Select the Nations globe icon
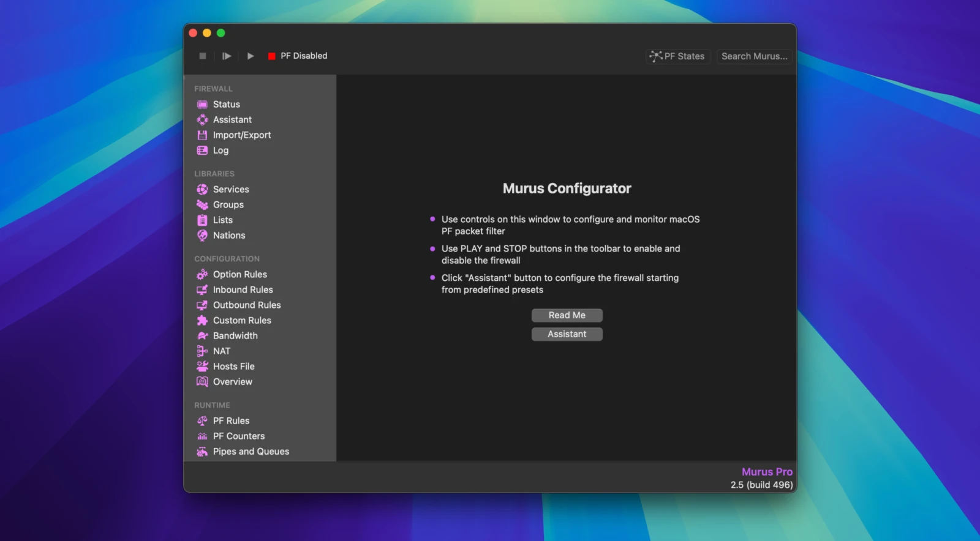The image size is (980, 541). tap(202, 236)
